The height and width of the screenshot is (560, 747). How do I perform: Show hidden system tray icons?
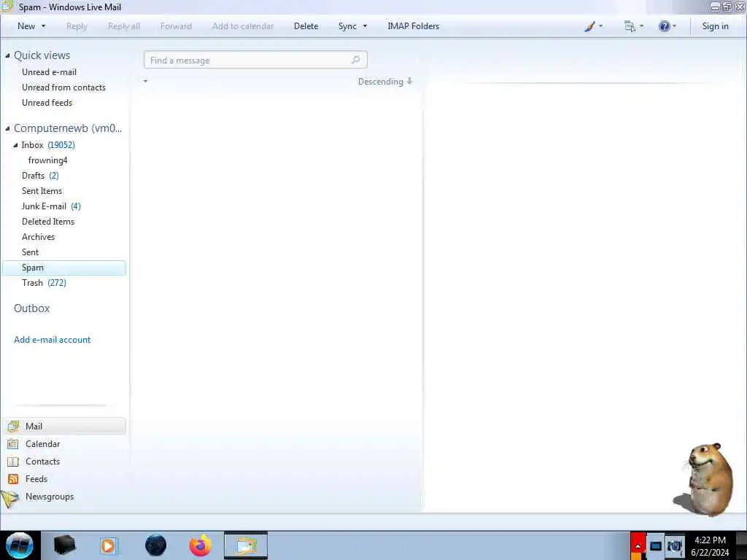(x=638, y=545)
